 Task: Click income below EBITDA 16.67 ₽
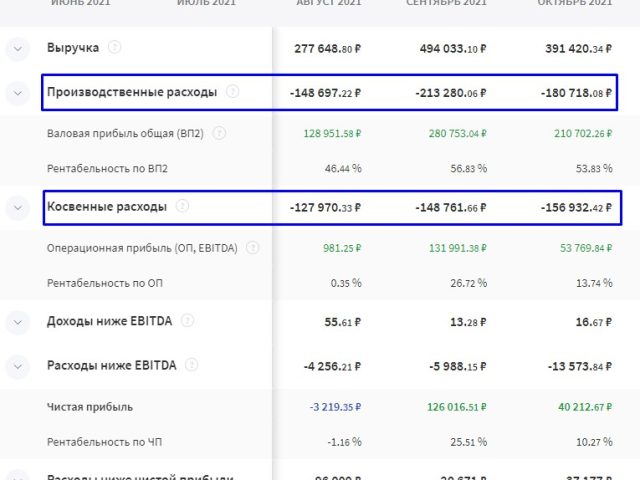pyautogui.click(x=594, y=322)
